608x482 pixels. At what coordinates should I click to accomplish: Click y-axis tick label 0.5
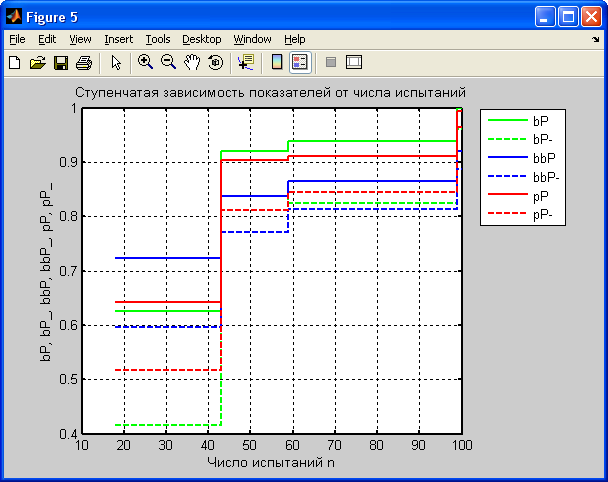[68, 380]
